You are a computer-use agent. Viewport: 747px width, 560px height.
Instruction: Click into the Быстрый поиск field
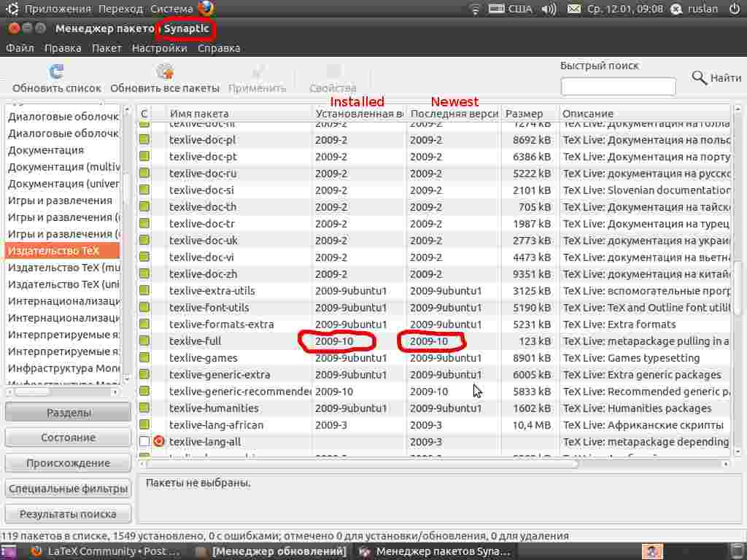click(618, 87)
